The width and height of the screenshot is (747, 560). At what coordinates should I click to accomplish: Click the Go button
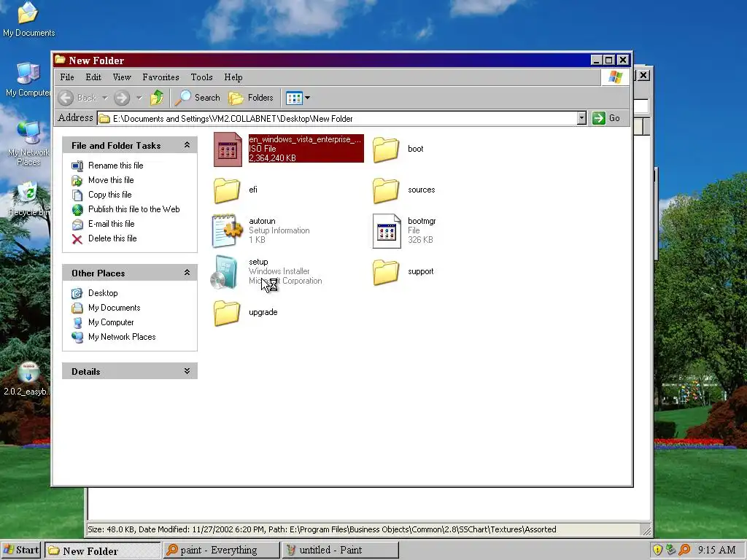click(x=606, y=118)
